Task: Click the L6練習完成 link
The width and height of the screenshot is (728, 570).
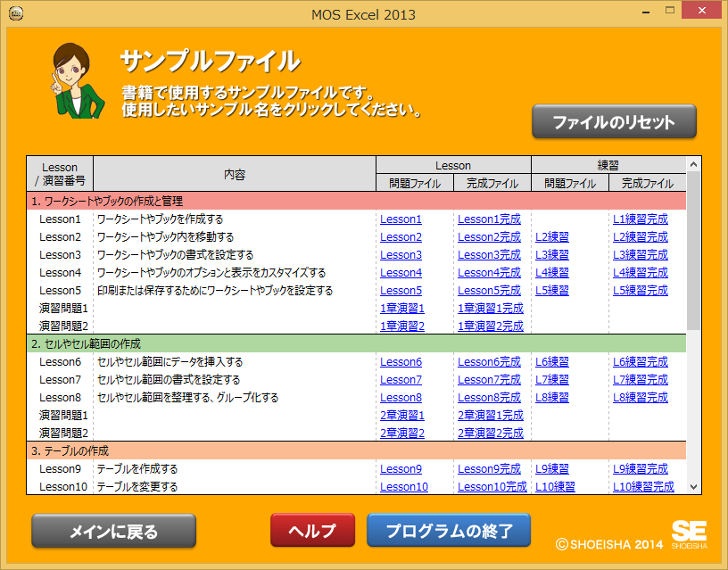Action: 641,362
